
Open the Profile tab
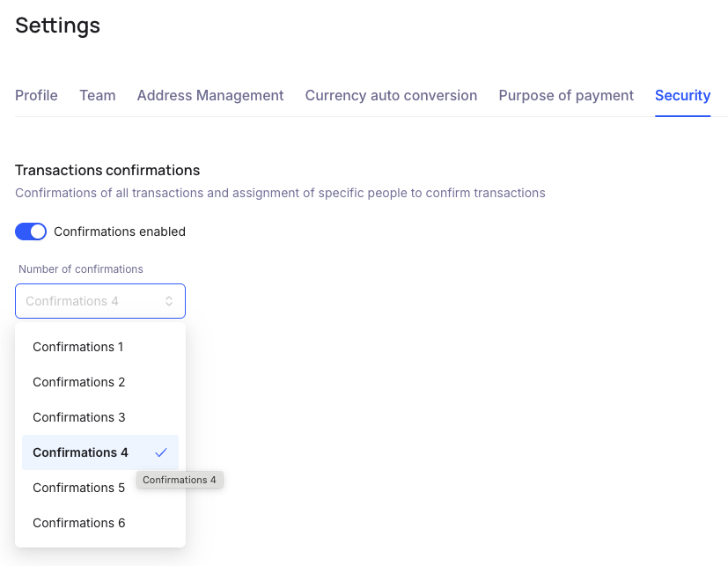point(36,95)
